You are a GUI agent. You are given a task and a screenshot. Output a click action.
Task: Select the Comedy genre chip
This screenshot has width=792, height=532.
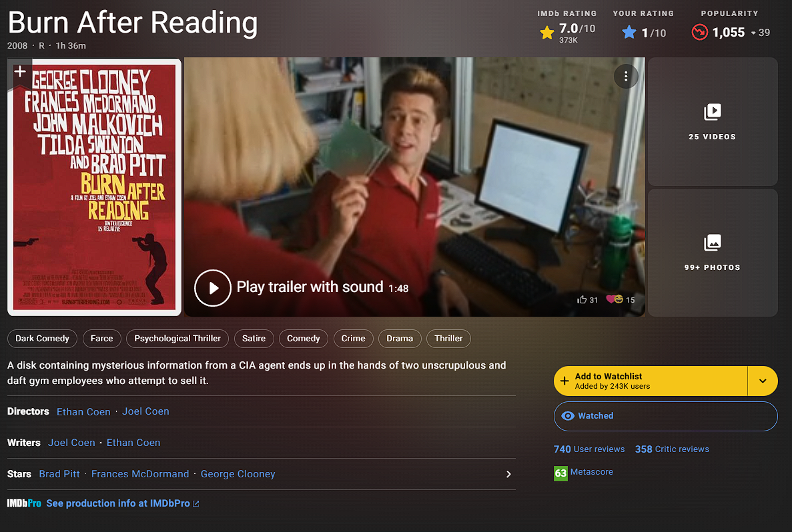click(x=303, y=338)
